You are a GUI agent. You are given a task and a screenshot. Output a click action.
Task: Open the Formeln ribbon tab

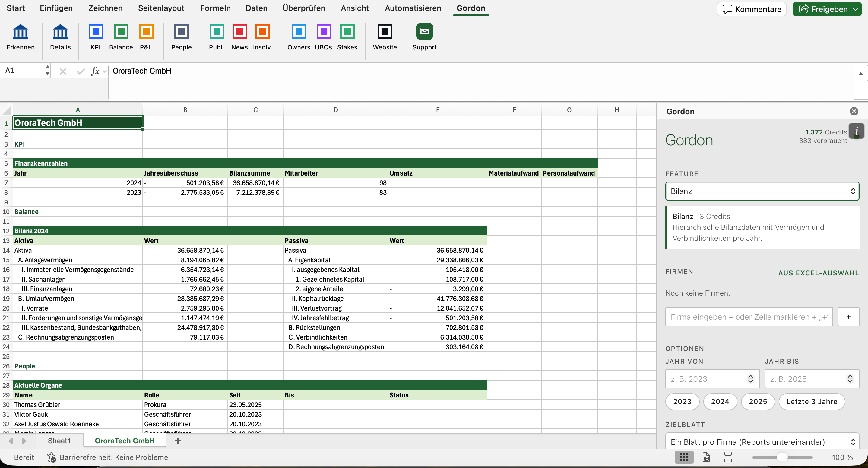(x=215, y=8)
